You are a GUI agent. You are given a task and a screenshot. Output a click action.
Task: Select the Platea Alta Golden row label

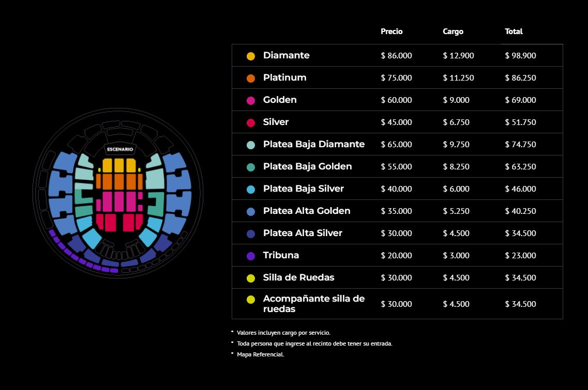pos(306,211)
